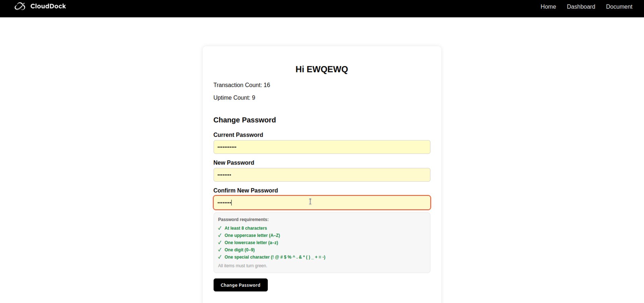Click the CloudDock brand name
The width and height of the screenshot is (644, 303).
[x=48, y=6]
